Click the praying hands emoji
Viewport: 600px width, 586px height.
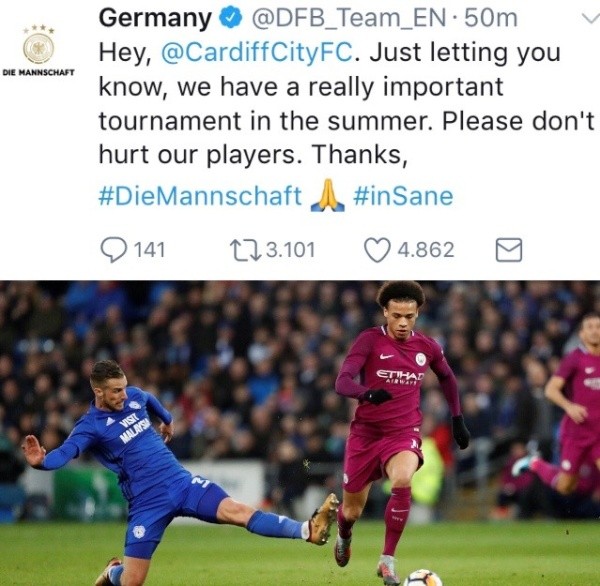coord(328,196)
